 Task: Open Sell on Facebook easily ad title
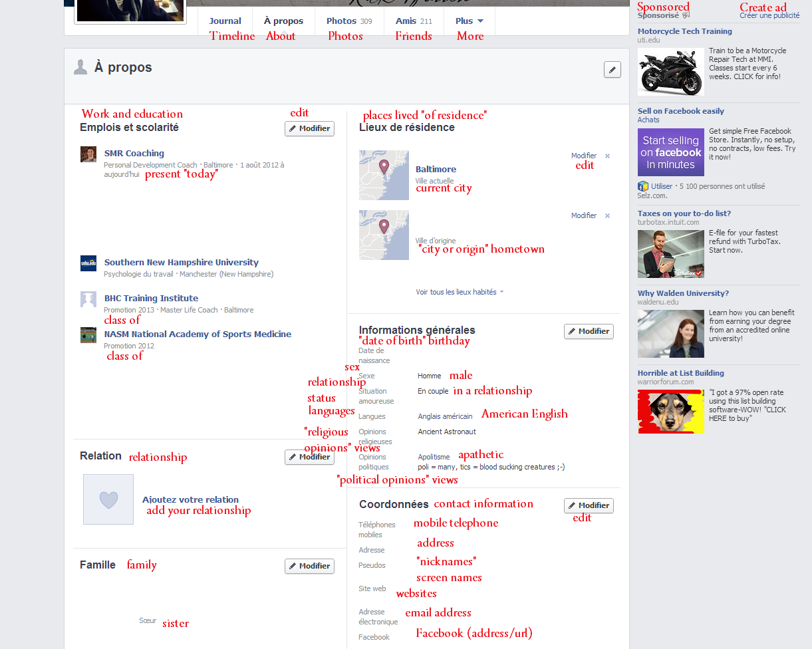(x=681, y=111)
